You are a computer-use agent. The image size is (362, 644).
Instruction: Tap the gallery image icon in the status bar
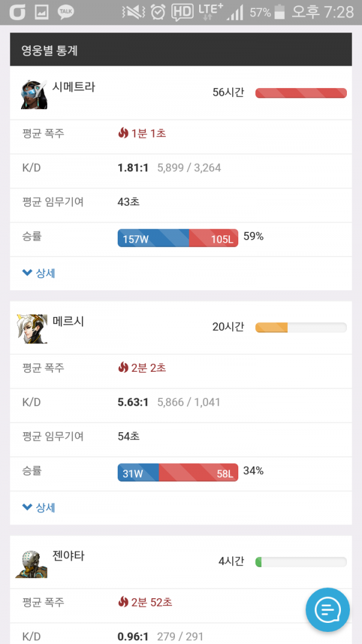click(42, 12)
